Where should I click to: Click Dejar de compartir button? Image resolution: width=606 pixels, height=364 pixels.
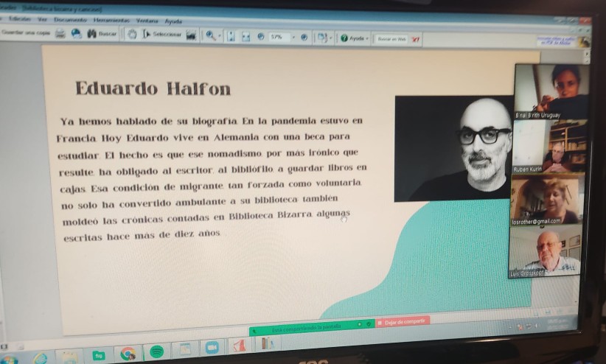pyautogui.click(x=403, y=321)
